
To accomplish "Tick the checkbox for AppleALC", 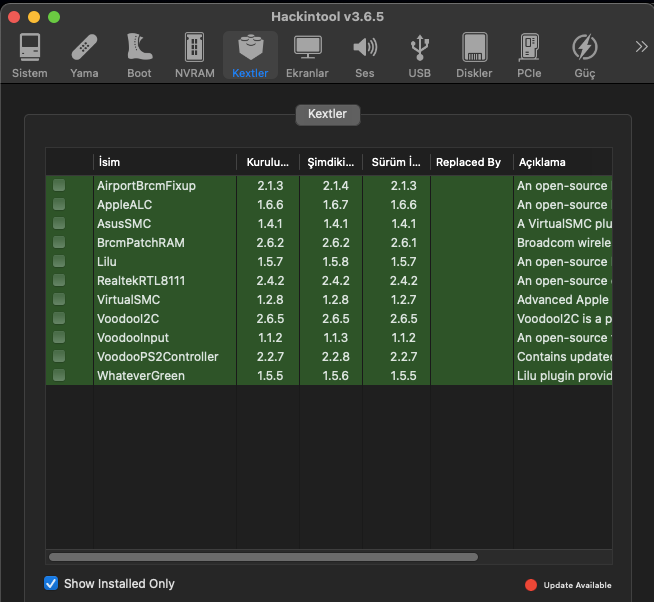I will tap(59, 204).
